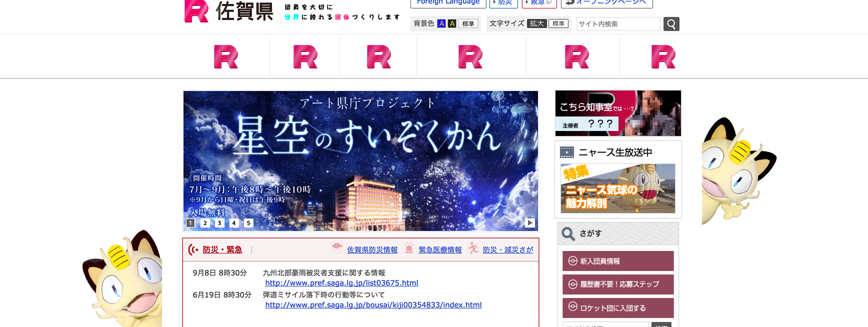The width and height of the screenshot is (868, 327).
Task: Click the running person icon beside 防災・減災さが
Action: [473, 248]
